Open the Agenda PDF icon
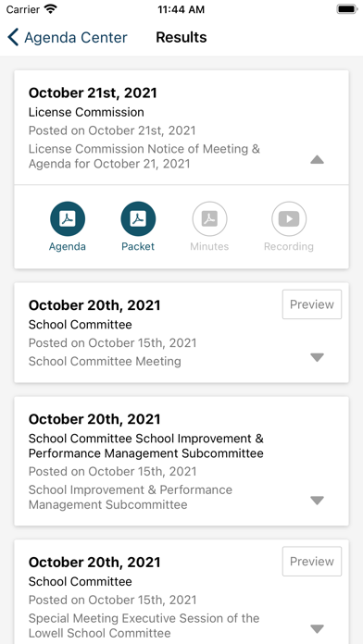 (x=68, y=219)
